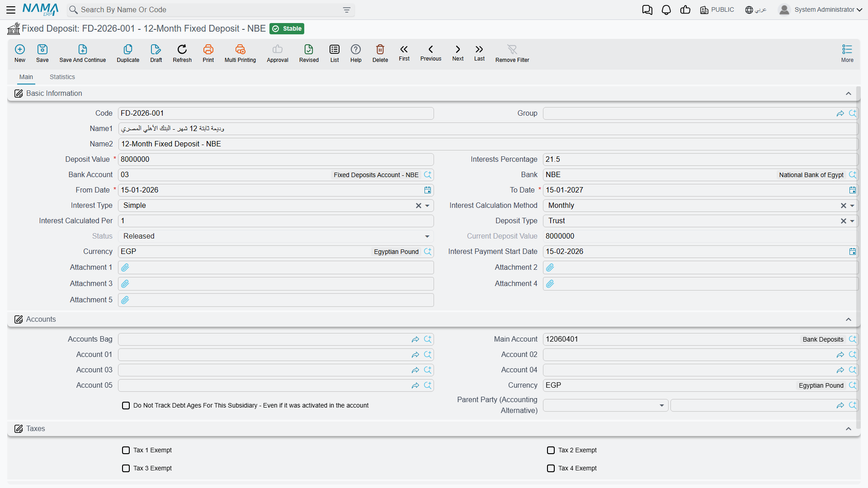
Task: Collapse the Basic Information section
Action: click(849, 94)
